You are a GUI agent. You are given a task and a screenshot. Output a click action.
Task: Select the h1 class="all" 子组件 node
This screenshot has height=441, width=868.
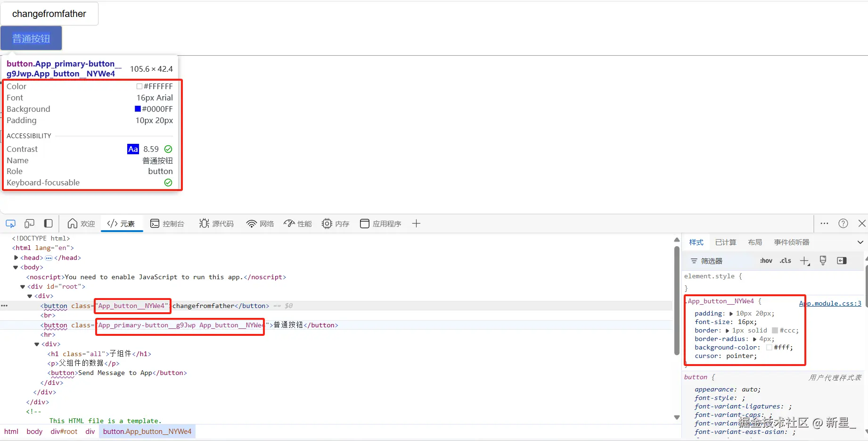(99, 354)
